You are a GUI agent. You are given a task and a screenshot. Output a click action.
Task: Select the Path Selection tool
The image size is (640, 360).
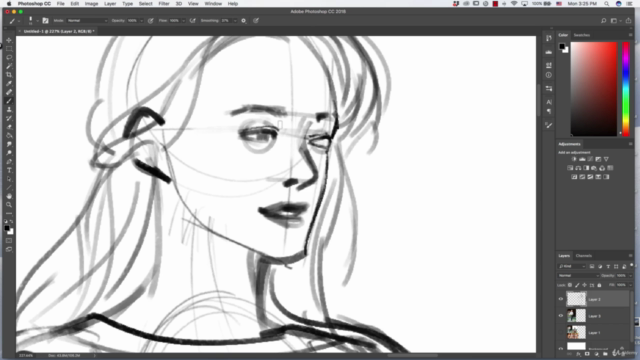tap(9, 179)
